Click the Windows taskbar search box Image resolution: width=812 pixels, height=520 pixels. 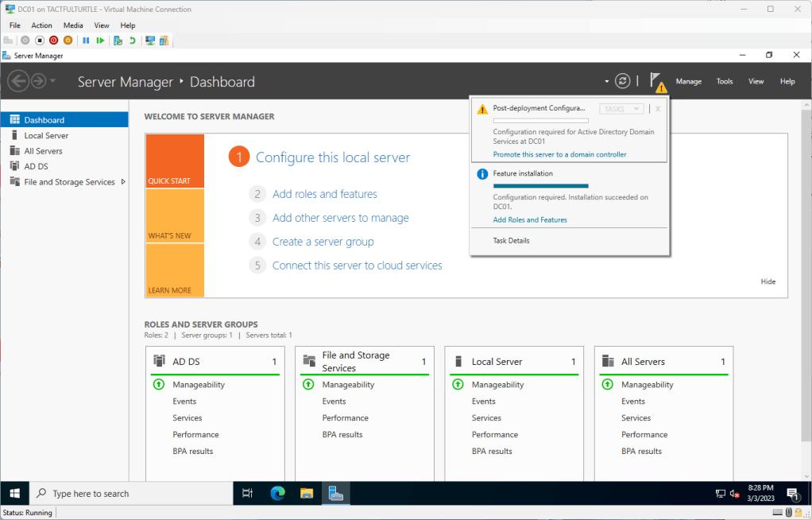coord(131,493)
